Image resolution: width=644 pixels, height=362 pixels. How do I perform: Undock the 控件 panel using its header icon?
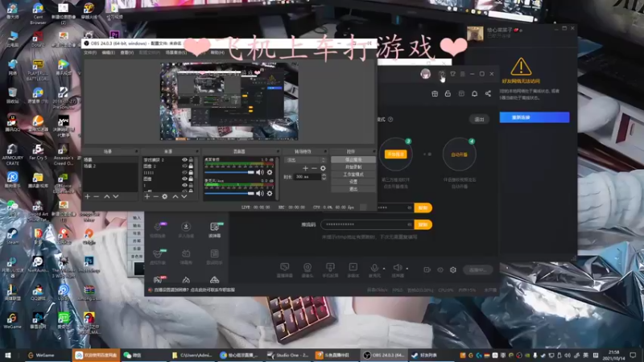point(374,151)
